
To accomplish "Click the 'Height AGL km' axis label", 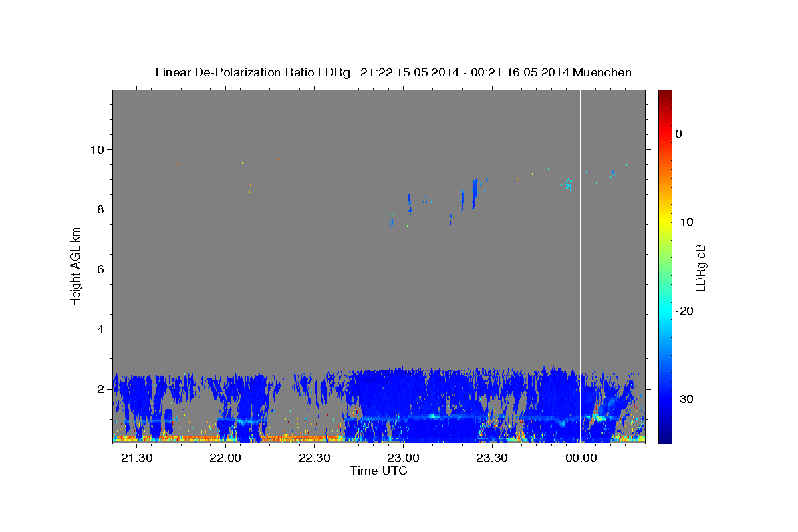I will pyautogui.click(x=76, y=266).
